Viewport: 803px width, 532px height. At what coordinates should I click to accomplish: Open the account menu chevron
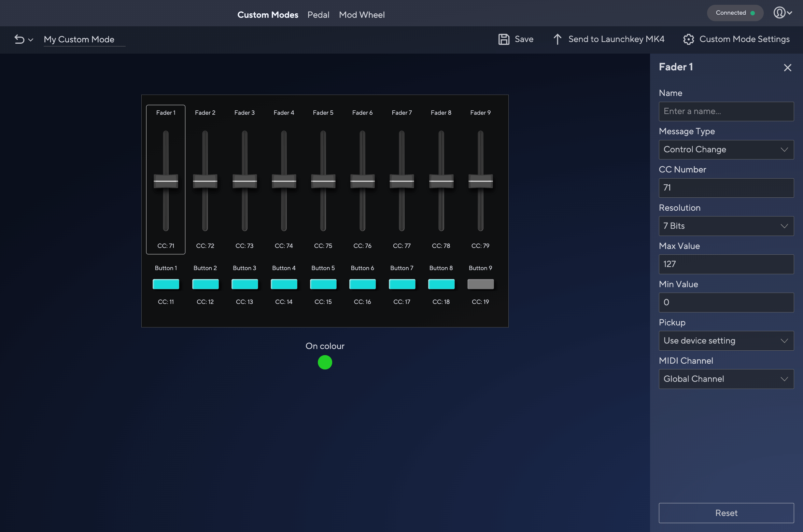(x=789, y=13)
